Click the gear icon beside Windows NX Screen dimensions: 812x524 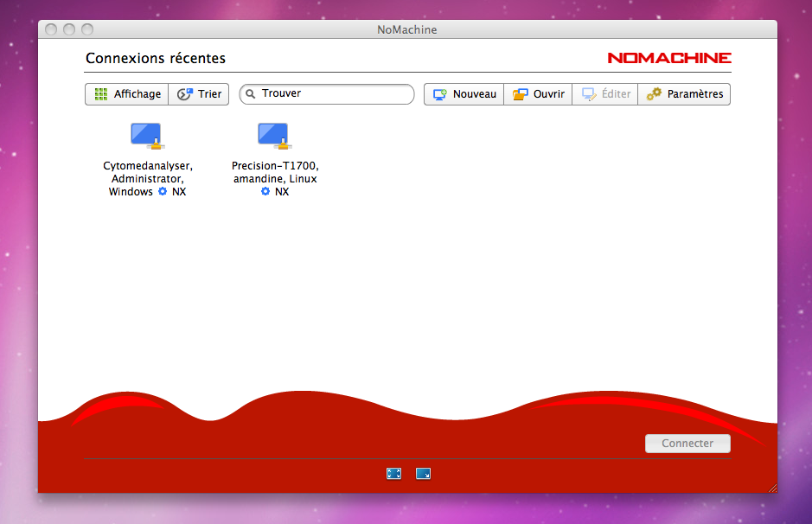(163, 192)
